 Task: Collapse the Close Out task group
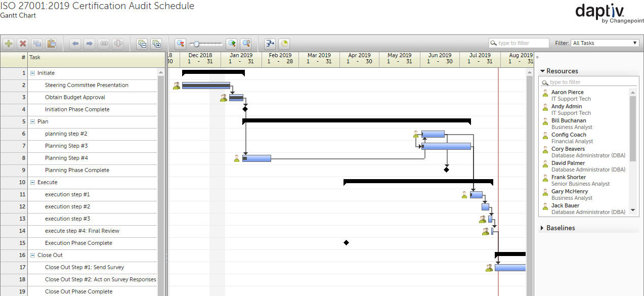coord(33,255)
